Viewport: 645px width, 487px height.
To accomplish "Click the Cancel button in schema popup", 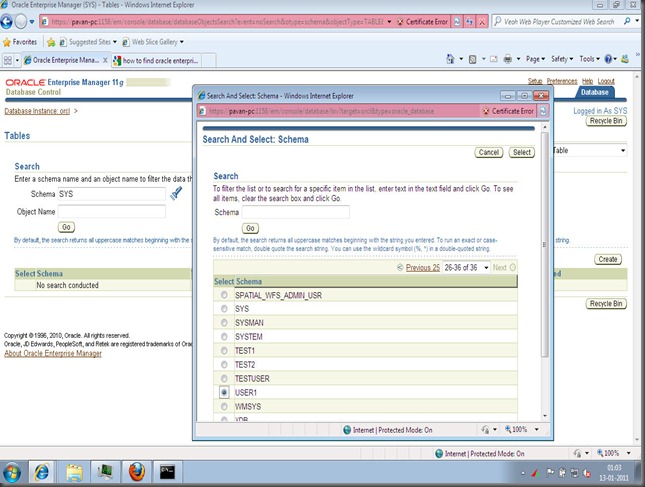I will [489, 152].
